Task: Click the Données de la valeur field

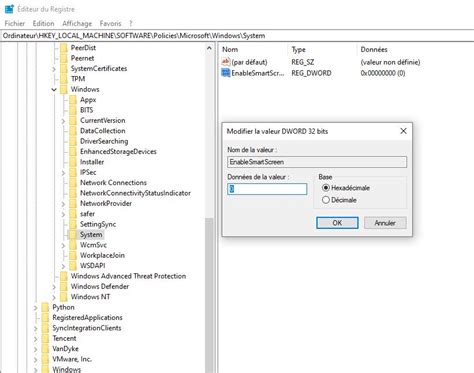Action: [x=267, y=189]
